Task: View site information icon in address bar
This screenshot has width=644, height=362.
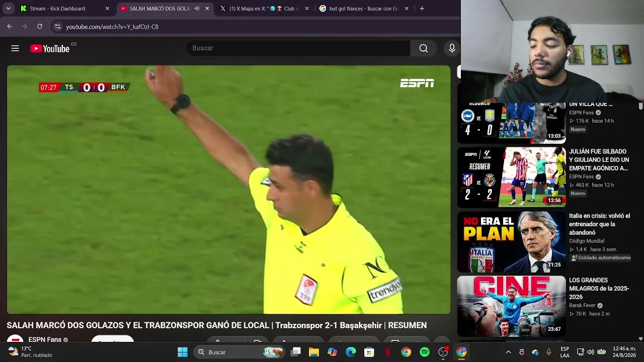Action: click(57, 27)
